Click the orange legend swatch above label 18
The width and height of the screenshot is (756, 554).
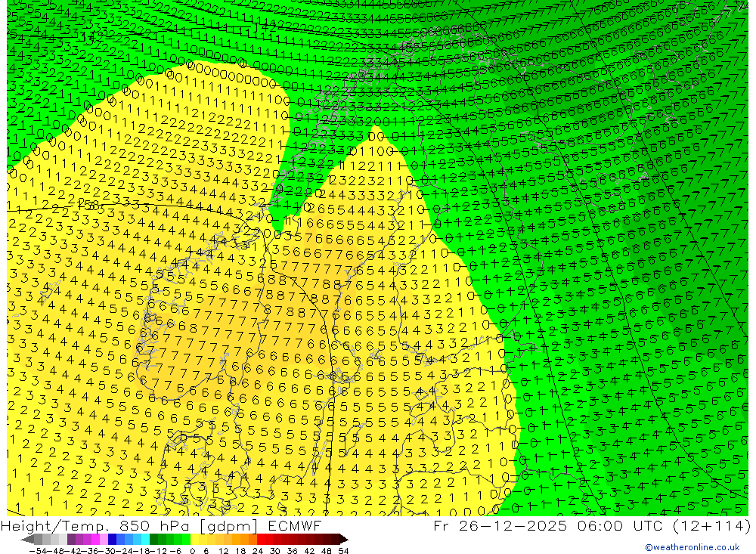[244, 539]
